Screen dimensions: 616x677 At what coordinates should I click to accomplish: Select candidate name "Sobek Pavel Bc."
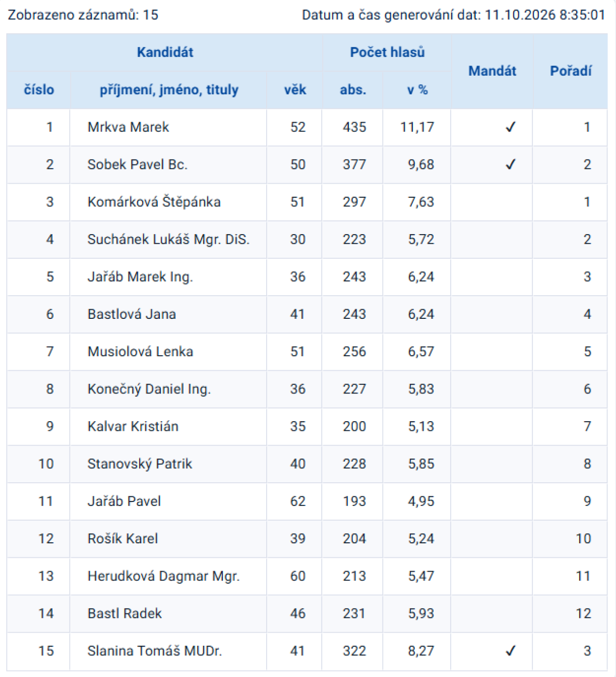(x=137, y=164)
